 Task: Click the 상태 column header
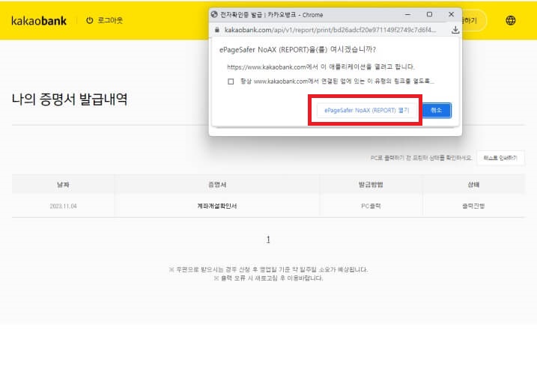coord(473,185)
